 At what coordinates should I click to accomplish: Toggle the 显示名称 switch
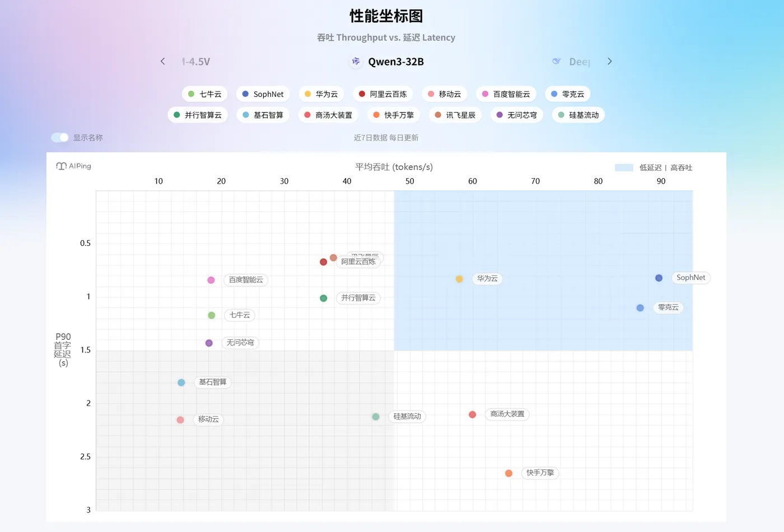click(x=60, y=137)
